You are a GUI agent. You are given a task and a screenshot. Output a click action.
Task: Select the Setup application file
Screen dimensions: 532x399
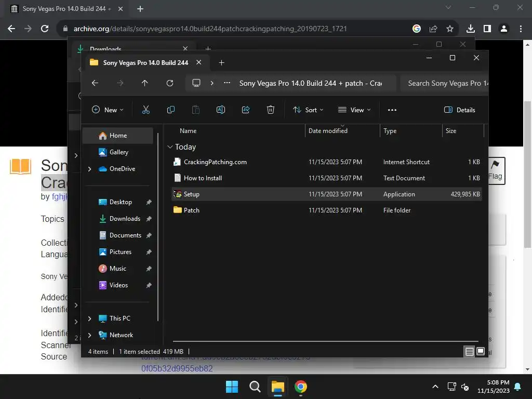click(x=327, y=194)
